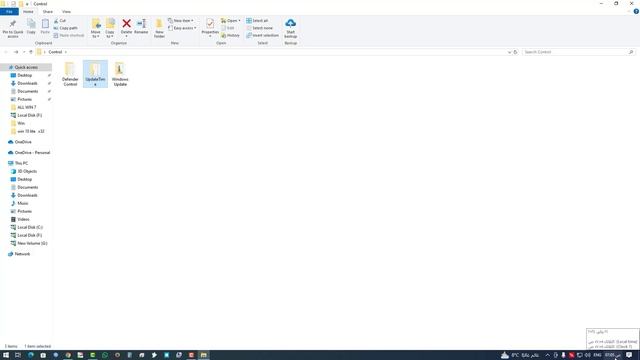Open the New item dropdown
This screenshot has width=640, height=360.
tap(181, 20)
